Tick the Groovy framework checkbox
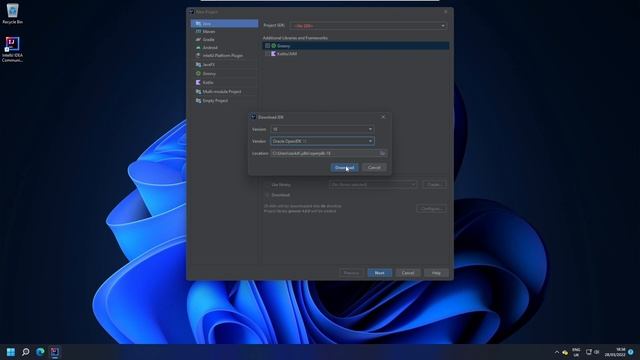This screenshot has width=640, height=360. pos(267,46)
